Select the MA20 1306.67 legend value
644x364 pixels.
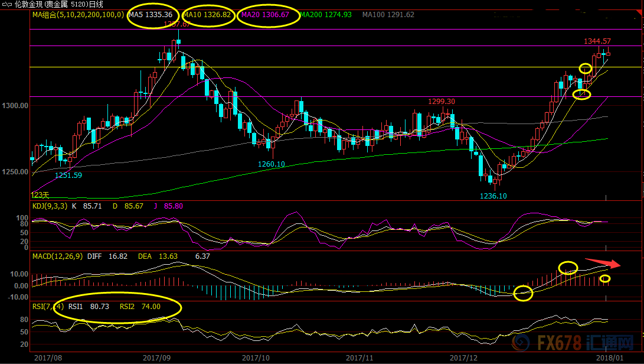coord(263,15)
